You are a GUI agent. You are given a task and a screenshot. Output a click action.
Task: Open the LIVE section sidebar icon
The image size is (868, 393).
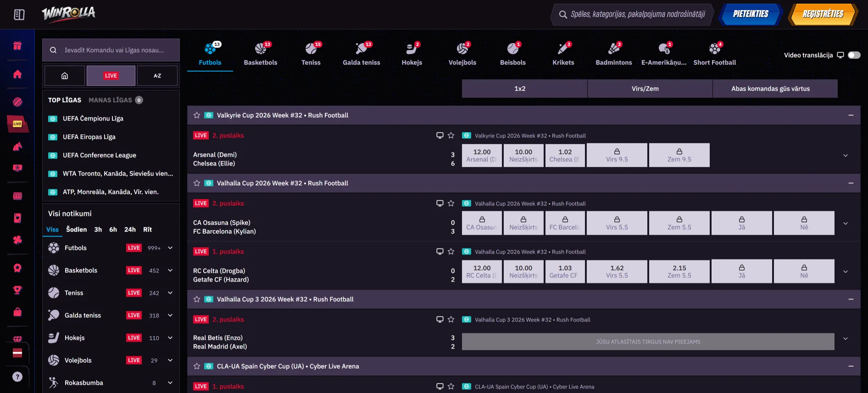(x=17, y=124)
